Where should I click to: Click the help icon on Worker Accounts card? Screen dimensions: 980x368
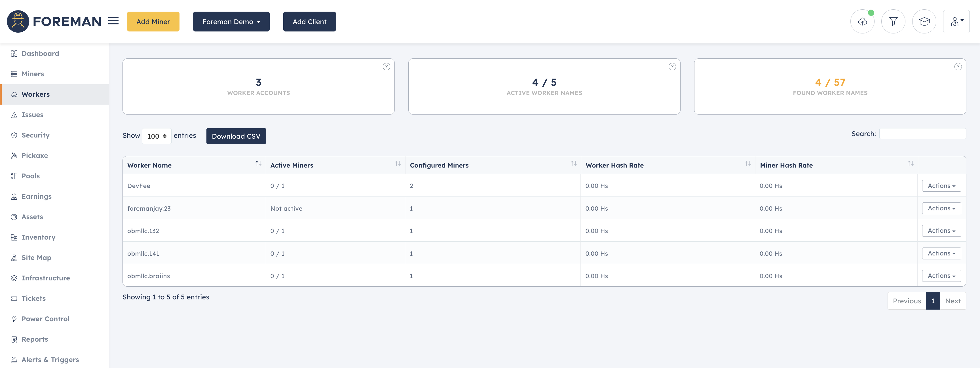tap(386, 67)
